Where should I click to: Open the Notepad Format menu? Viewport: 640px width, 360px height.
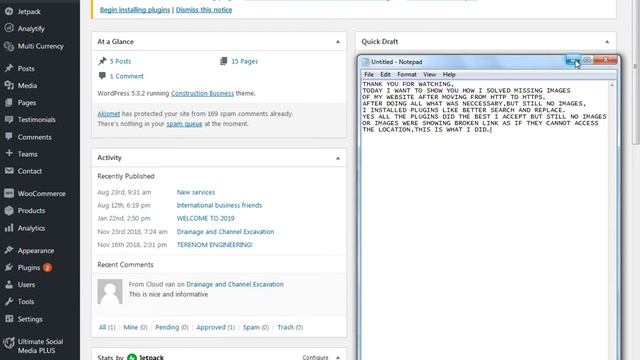[x=407, y=75]
